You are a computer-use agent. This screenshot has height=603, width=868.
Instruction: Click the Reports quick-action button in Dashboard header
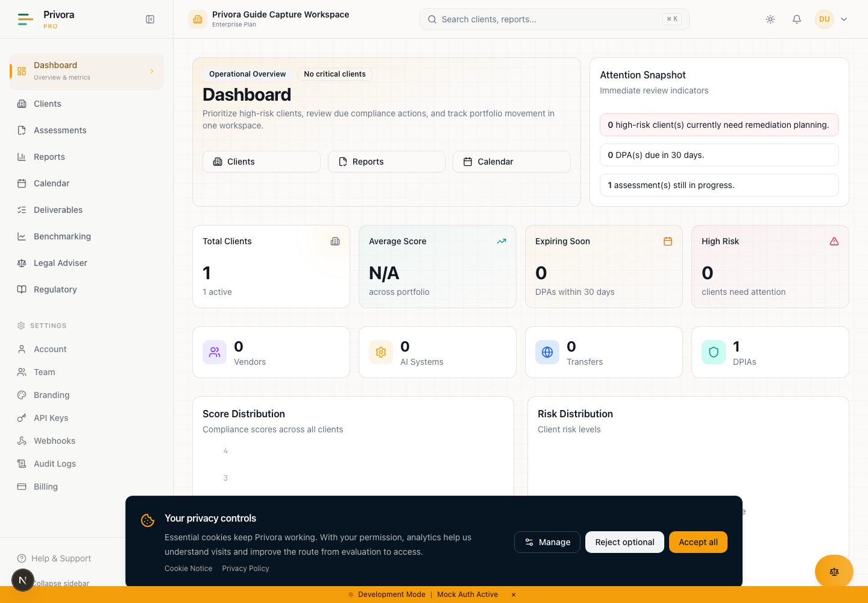pos(386,162)
